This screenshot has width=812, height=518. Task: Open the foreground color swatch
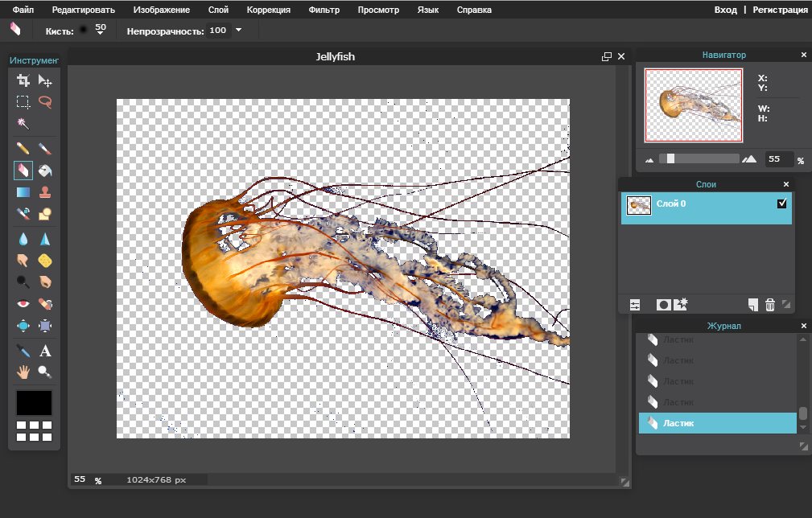coord(34,403)
